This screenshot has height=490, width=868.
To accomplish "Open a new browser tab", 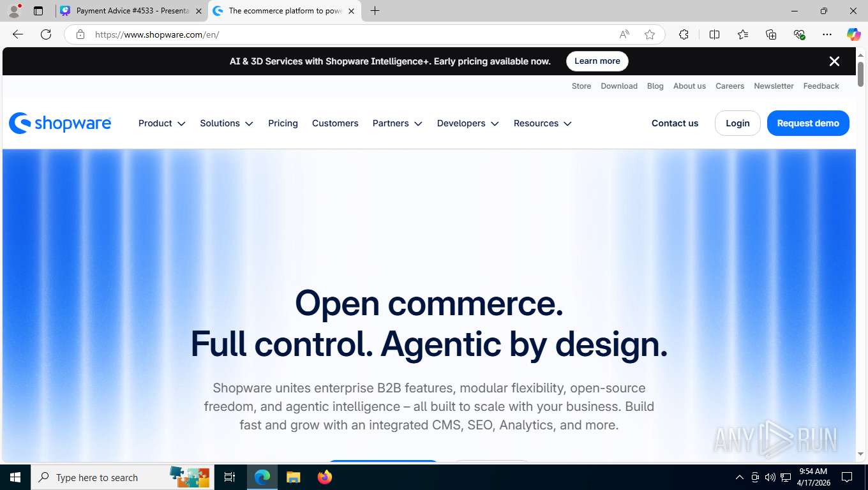I will tap(375, 11).
